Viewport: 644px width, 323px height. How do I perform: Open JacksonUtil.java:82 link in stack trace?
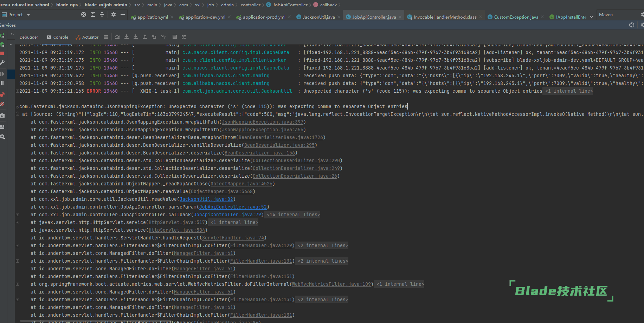click(x=206, y=199)
